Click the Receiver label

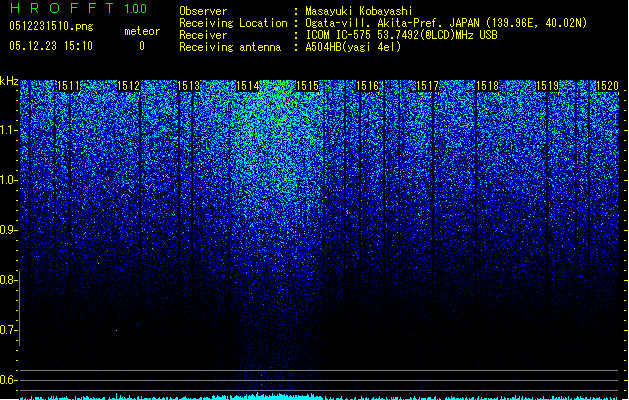coord(203,35)
